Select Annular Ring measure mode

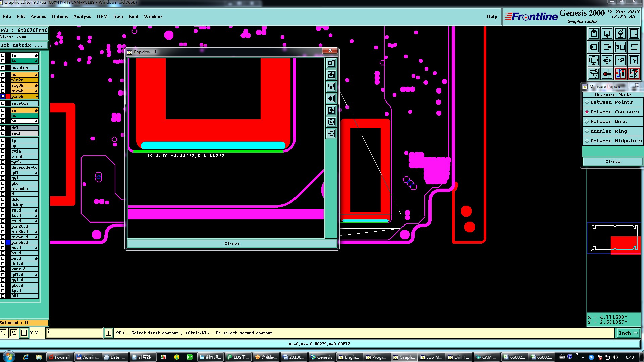coord(608,131)
